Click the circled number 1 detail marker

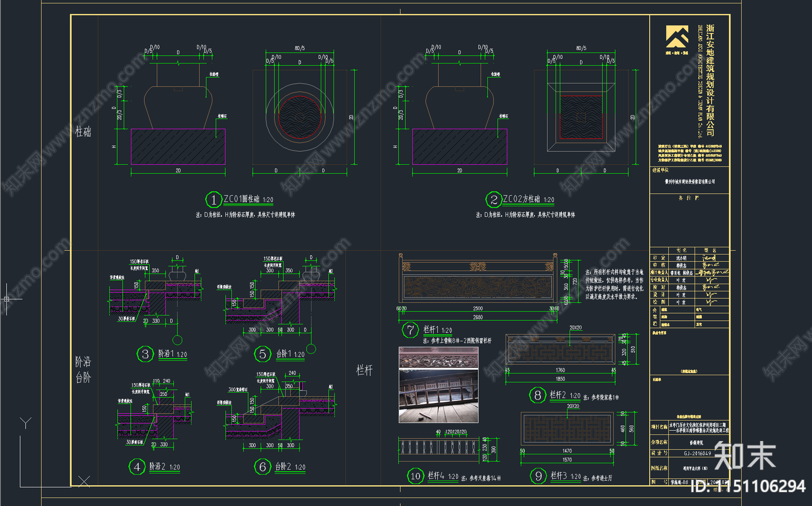tap(214, 200)
